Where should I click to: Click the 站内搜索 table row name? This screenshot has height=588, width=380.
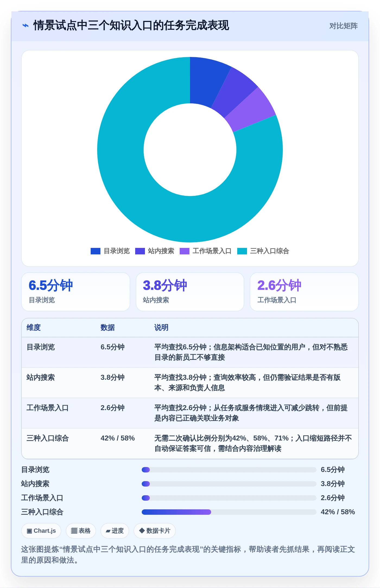[41, 378]
